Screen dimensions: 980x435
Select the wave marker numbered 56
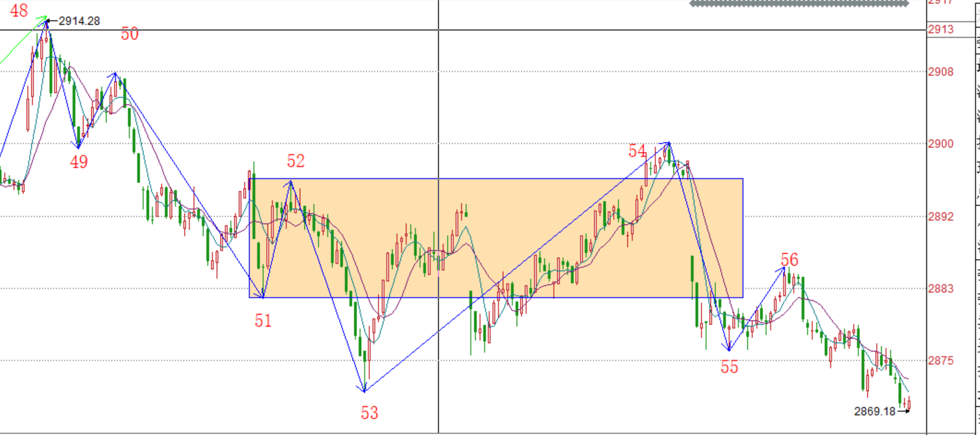(x=789, y=260)
